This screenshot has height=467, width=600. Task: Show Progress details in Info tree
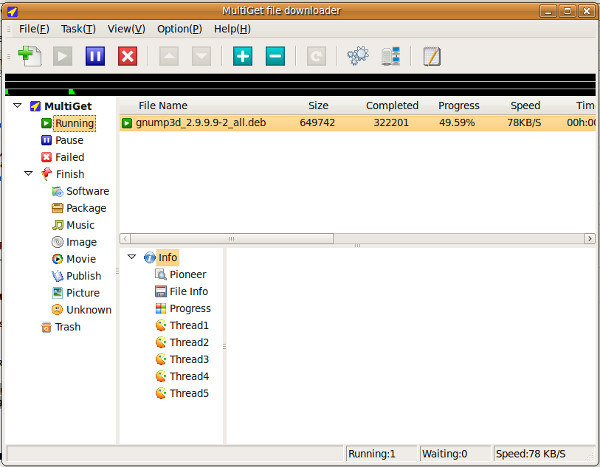(190, 309)
